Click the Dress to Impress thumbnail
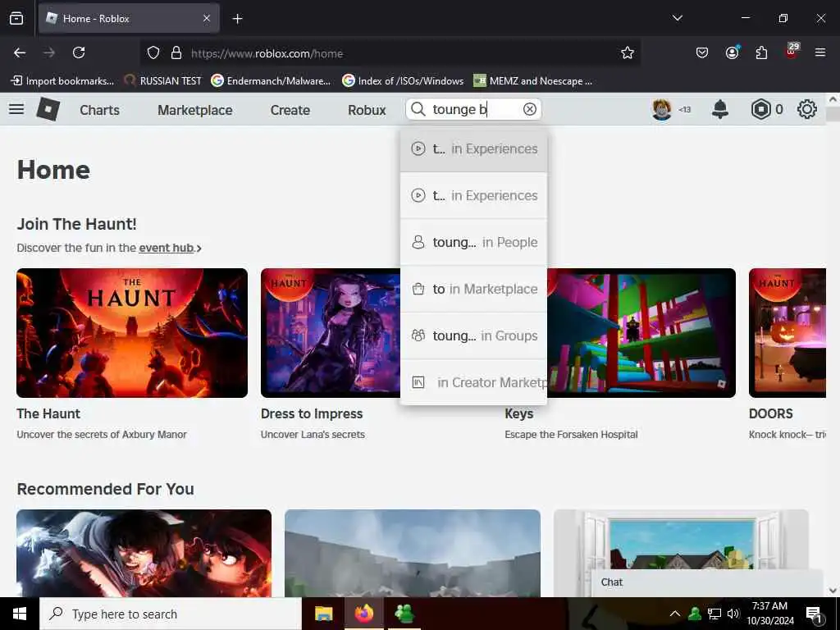Viewport: 840px width, 630px height. pyautogui.click(x=331, y=333)
